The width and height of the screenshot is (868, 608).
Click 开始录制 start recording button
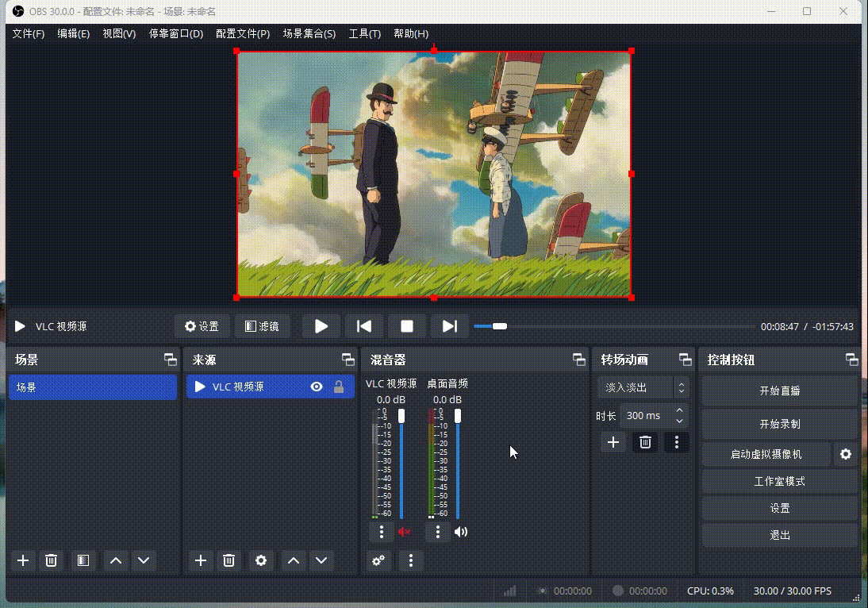pos(779,424)
